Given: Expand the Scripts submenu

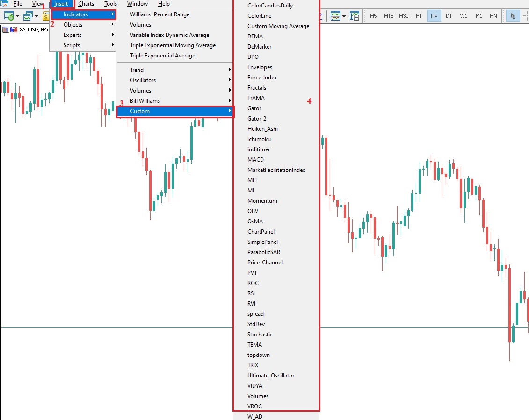Looking at the screenshot, I should pos(83,45).
